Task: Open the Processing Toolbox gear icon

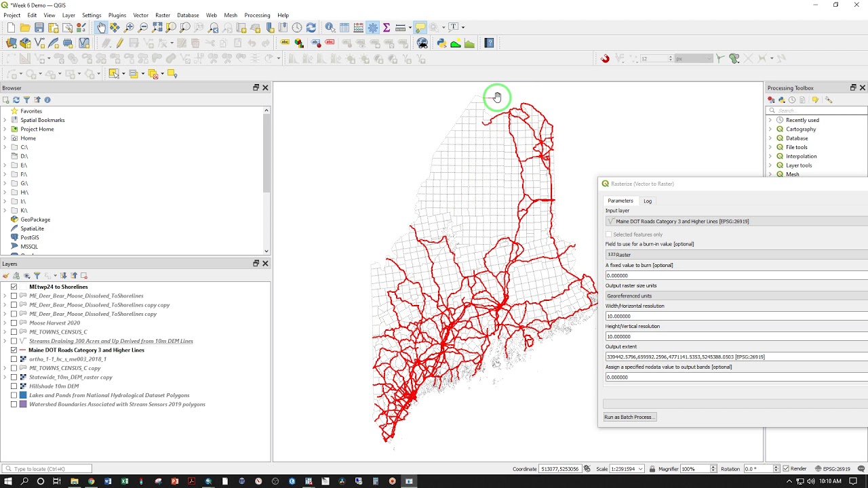Action: click(x=372, y=28)
